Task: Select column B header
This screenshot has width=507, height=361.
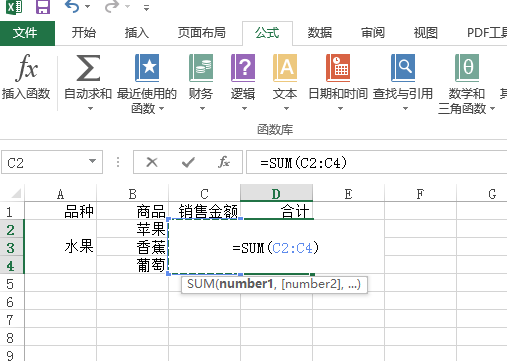Action: [133, 194]
